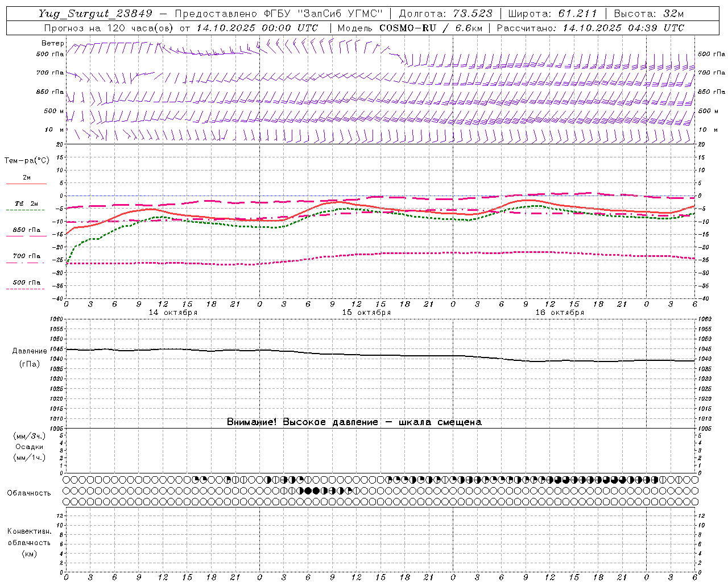Click the Давление panel label

click(x=30, y=351)
